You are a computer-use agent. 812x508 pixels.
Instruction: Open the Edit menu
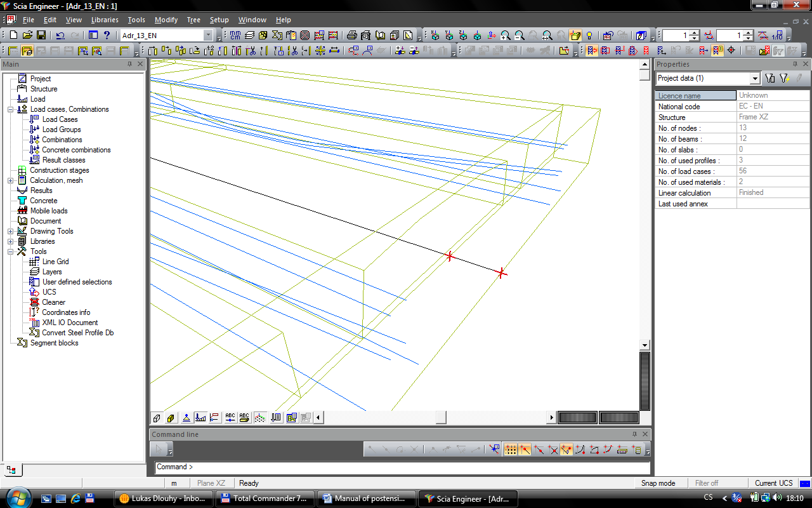[50, 20]
